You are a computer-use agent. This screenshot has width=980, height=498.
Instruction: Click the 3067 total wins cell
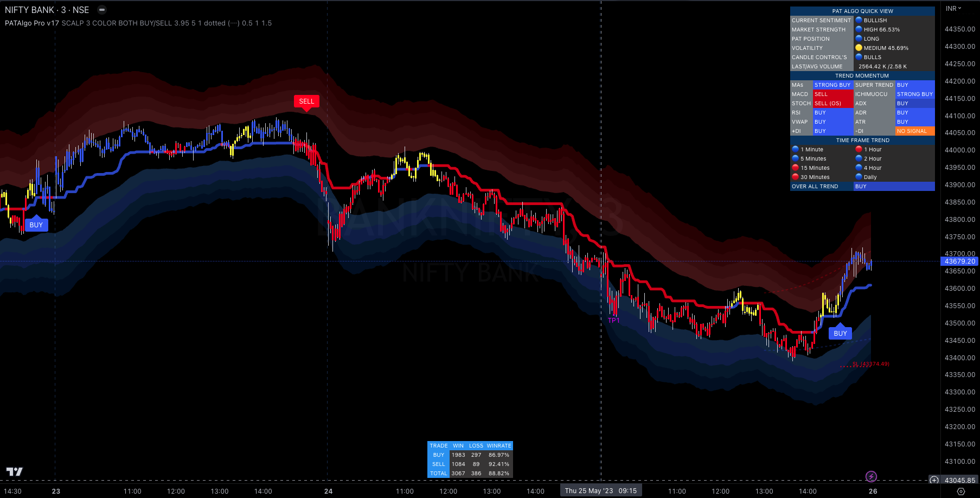458,474
